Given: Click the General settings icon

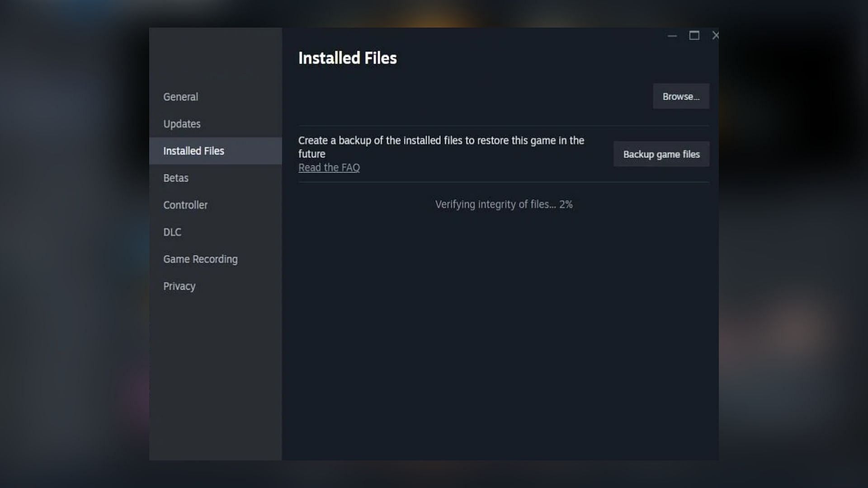Looking at the screenshot, I should 181,97.
